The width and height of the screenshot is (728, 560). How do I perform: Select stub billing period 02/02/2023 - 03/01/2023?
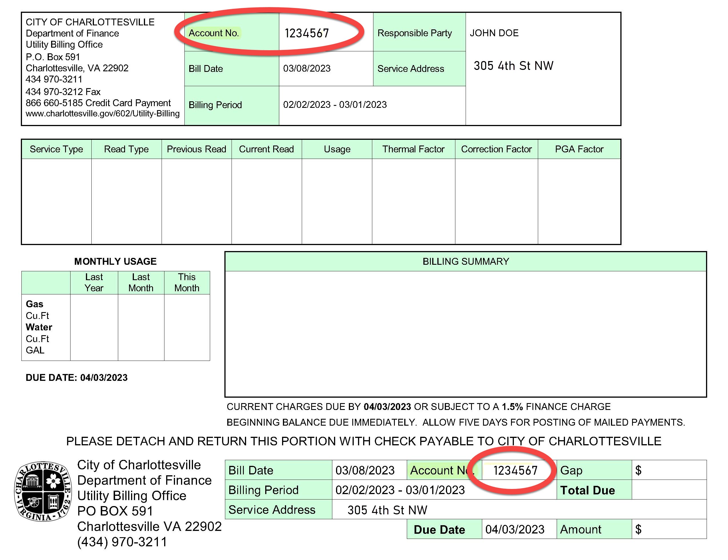[400, 490]
